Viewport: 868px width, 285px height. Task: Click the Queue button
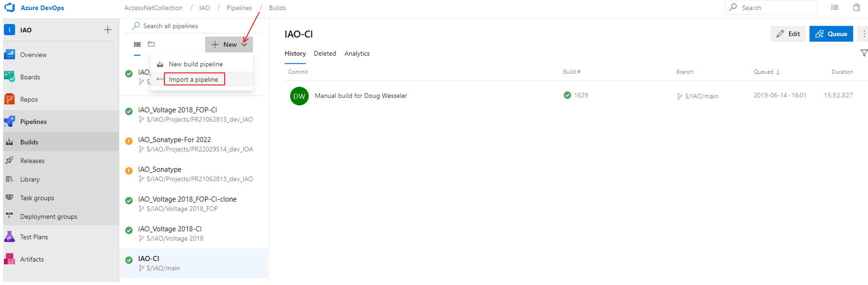(x=831, y=34)
